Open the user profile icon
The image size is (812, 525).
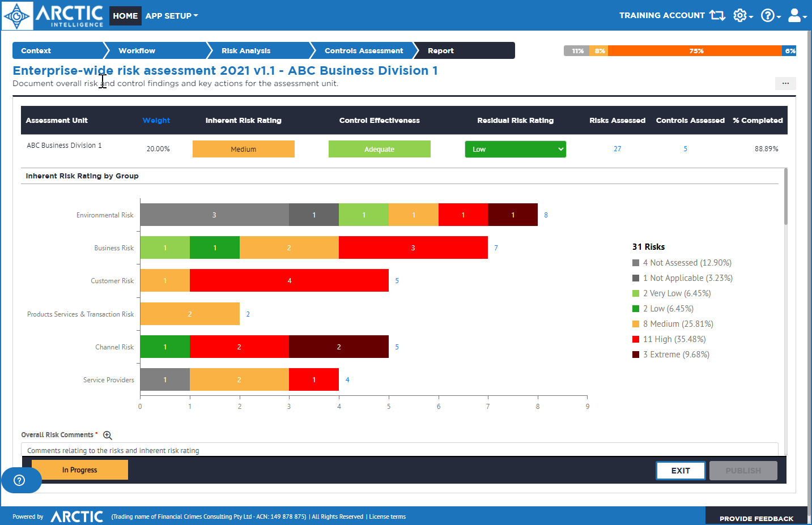click(794, 15)
